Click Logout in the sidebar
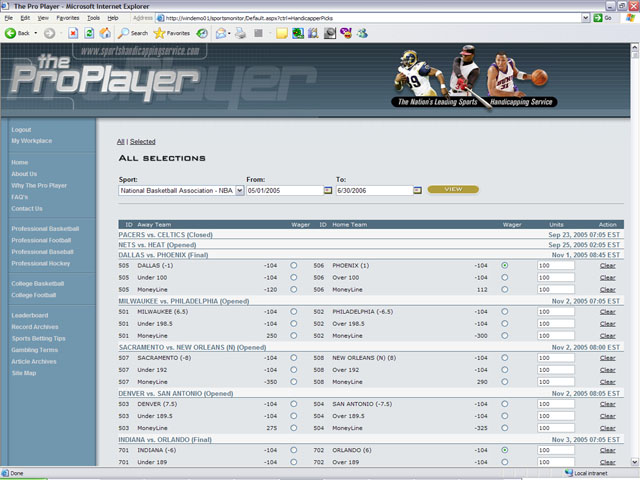This screenshot has height=480, width=640. pos(21,129)
